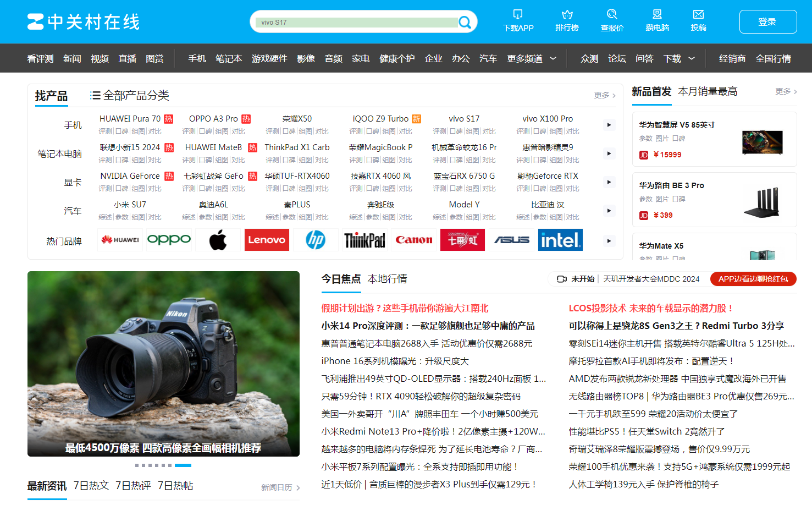Open 小米 SU7 car link

130,205
